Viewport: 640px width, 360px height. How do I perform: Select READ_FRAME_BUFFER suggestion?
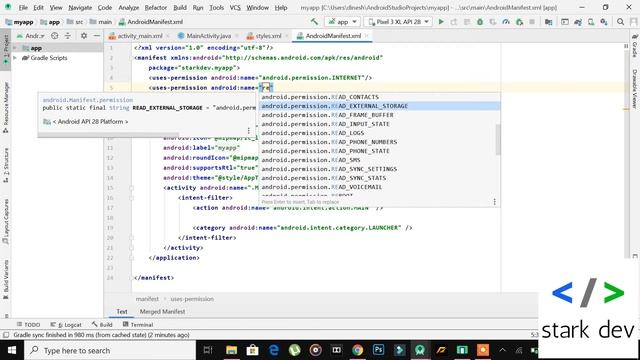[379, 115]
